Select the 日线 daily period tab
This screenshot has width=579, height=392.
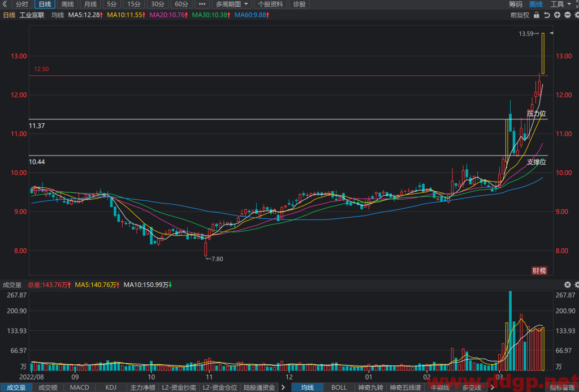tap(45, 4)
